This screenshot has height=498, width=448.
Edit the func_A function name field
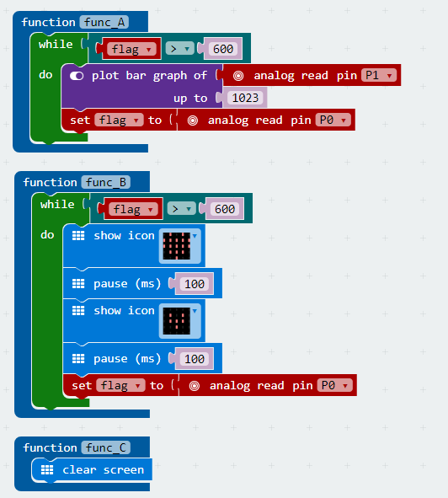[x=104, y=22]
